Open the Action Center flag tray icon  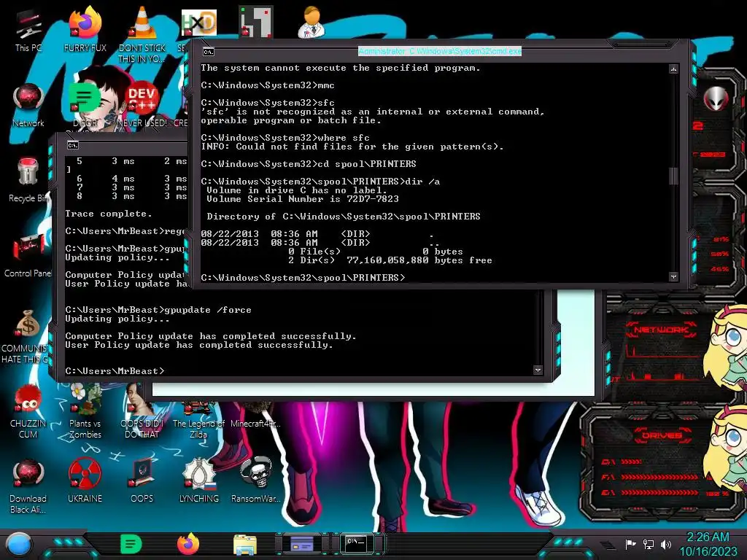click(x=631, y=544)
